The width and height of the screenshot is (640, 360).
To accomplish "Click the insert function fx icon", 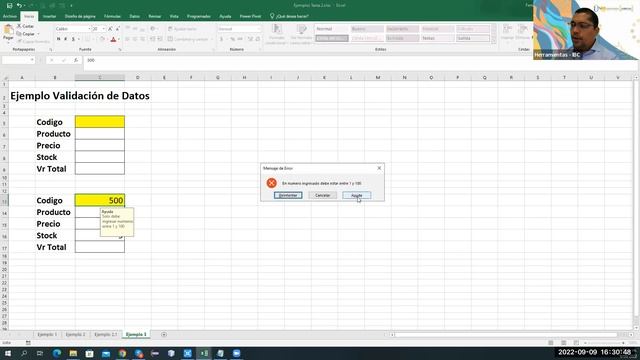I will coord(76,60).
